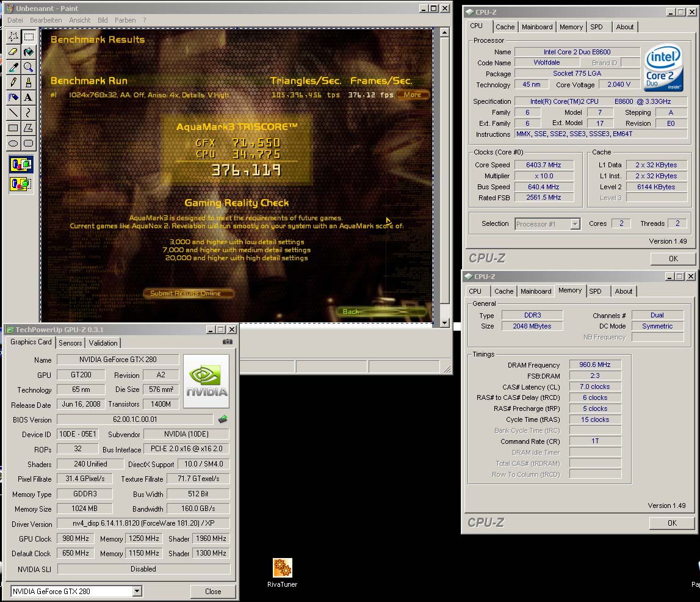Select the Magnifier tool in Paint
Screen dimensions: 700x602
29,67
